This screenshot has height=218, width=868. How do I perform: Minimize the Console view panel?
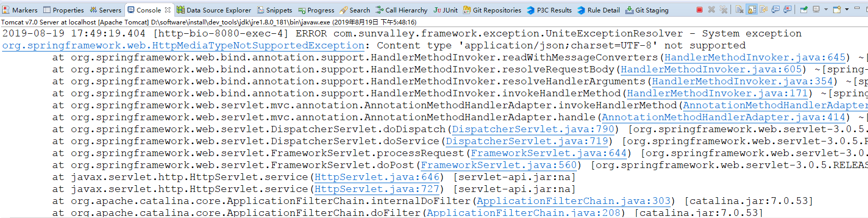click(x=857, y=8)
